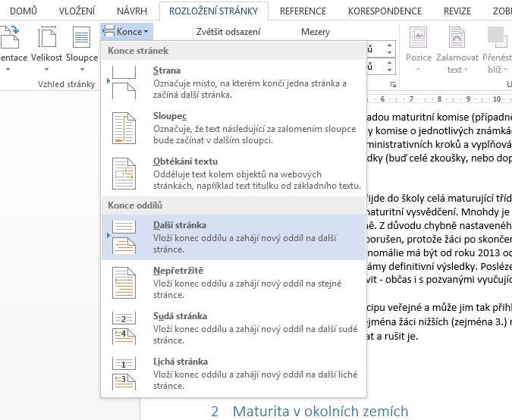Click the Obtékání textu icon

point(124,174)
